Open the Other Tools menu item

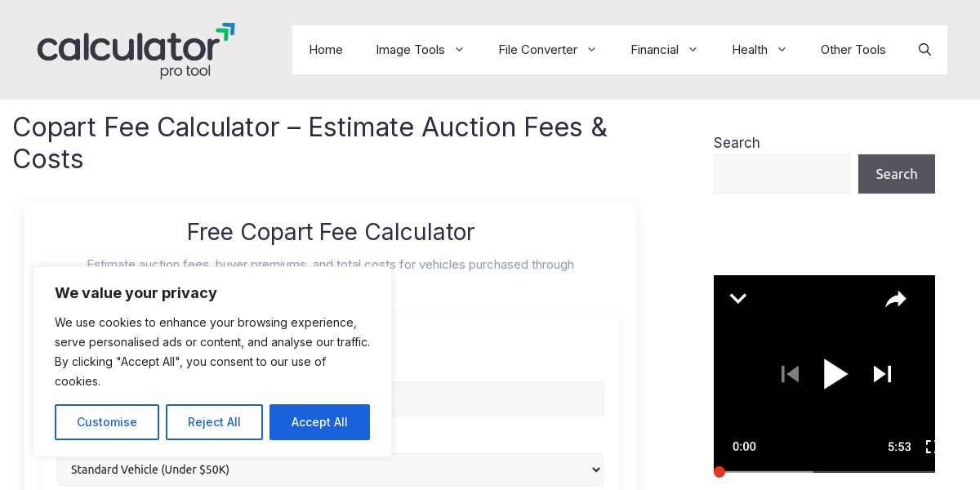tap(853, 50)
